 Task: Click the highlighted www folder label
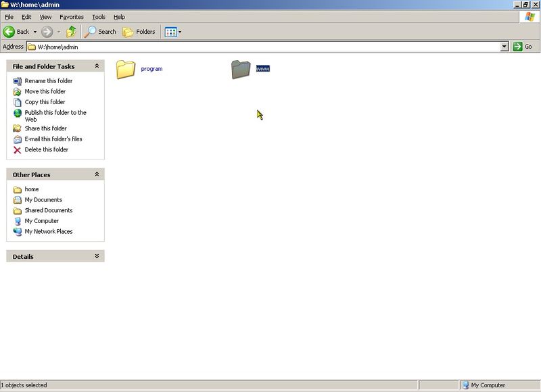[263, 69]
